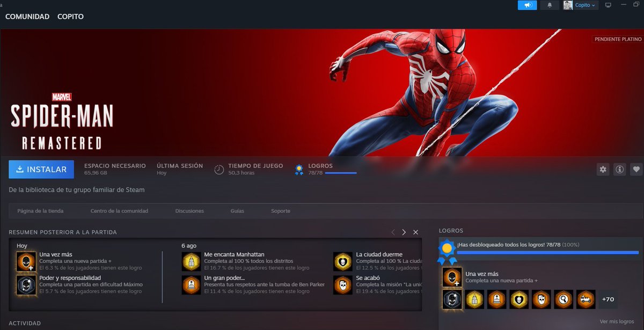The height and width of the screenshot is (330, 644).
Task: Click second icon in LOGROS icon row
Action: [474, 299]
